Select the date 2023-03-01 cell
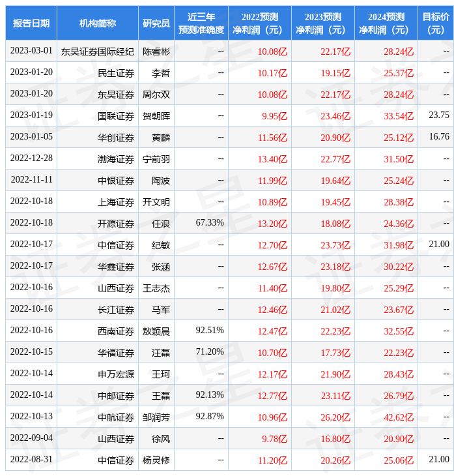 click(x=31, y=50)
